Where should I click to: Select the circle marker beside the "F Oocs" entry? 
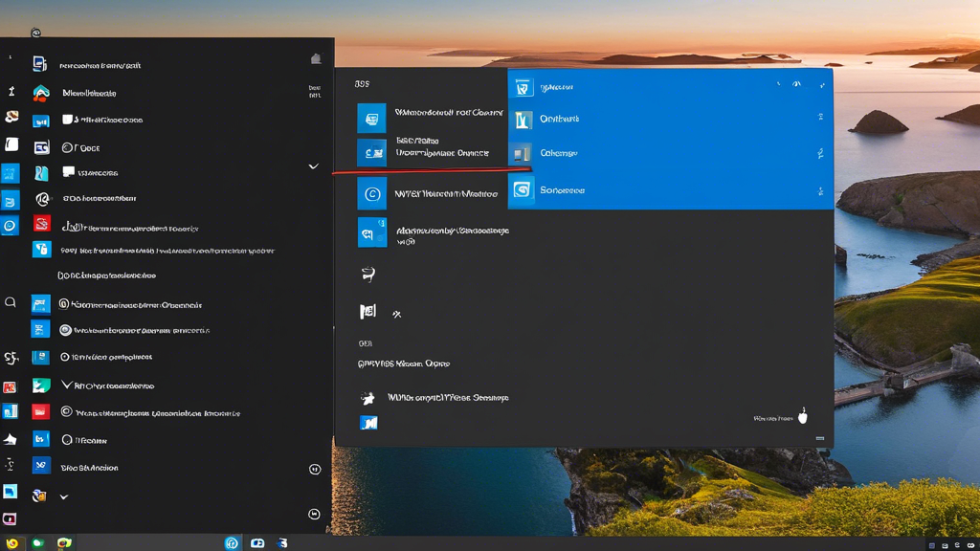pyautogui.click(x=67, y=147)
